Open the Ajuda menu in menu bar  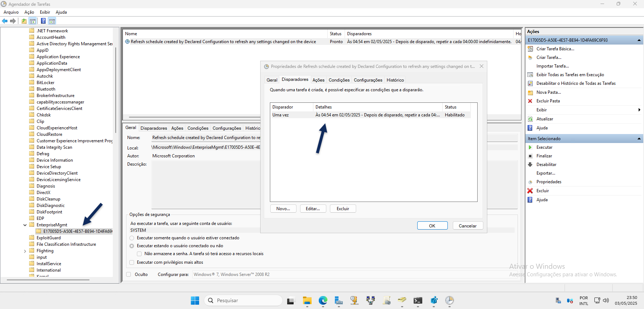coord(61,12)
